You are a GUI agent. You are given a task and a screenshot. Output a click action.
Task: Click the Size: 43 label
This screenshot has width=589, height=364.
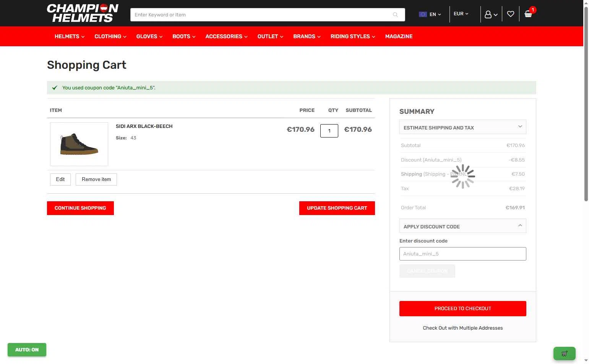point(126,138)
